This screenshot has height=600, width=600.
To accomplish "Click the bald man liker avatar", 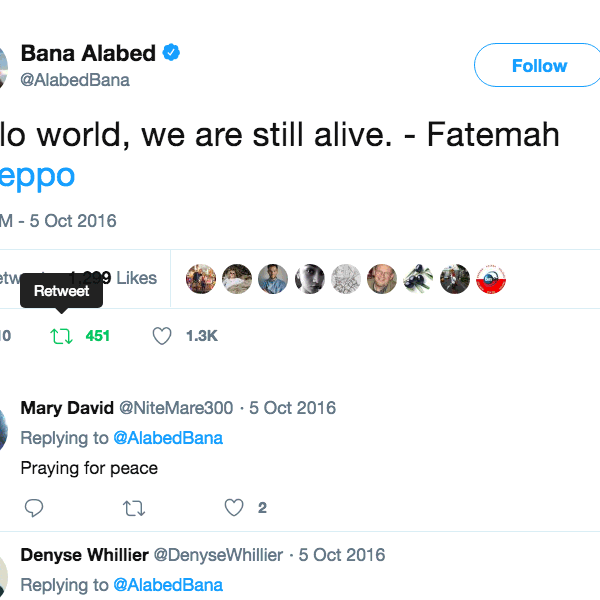I will click(x=381, y=279).
